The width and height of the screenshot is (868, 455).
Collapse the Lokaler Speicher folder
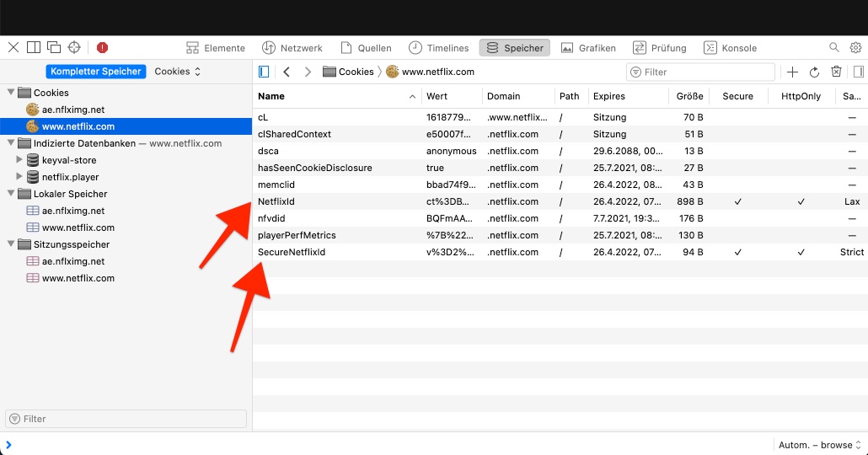click(10, 194)
